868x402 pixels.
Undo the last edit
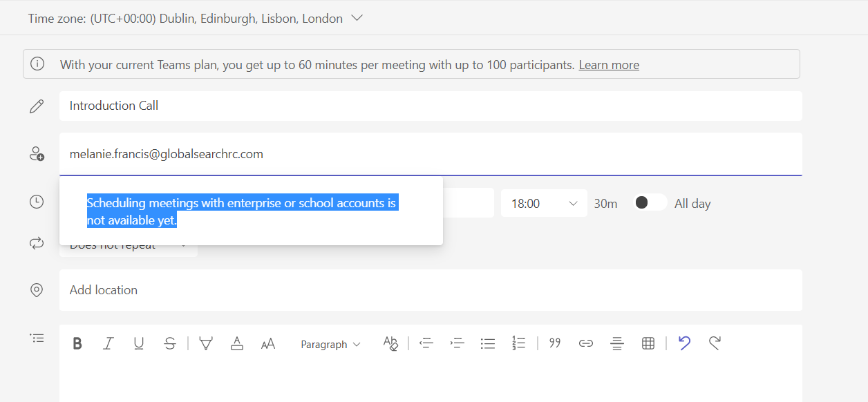coord(684,343)
